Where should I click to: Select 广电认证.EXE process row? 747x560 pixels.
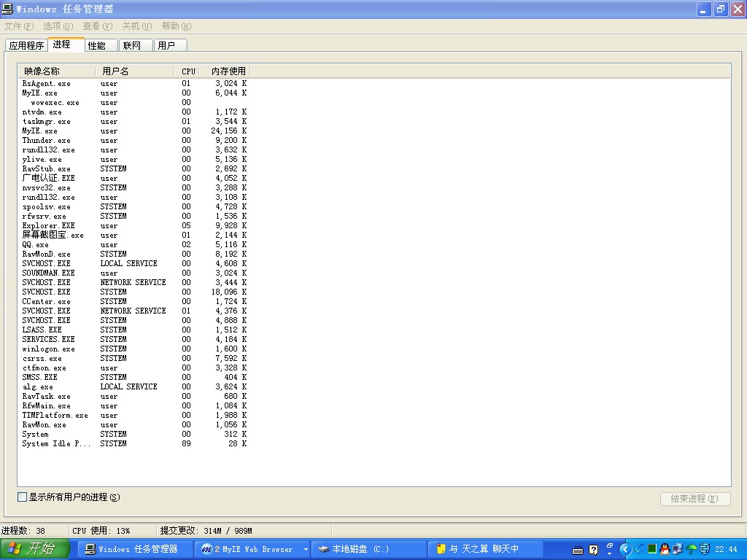click(134, 178)
